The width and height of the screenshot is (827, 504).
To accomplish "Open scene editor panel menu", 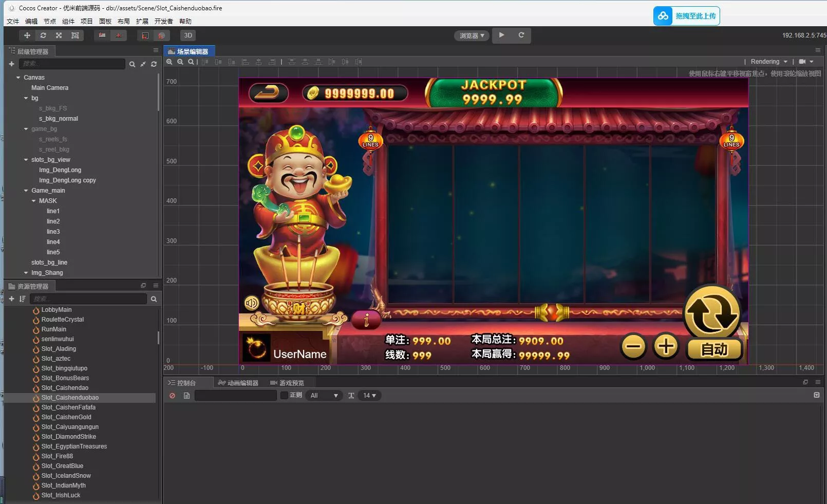I will point(818,50).
